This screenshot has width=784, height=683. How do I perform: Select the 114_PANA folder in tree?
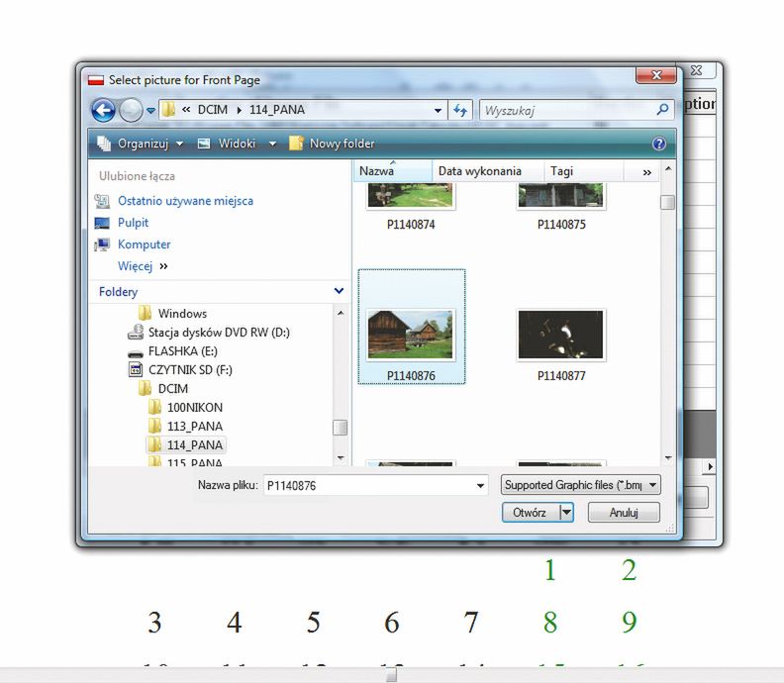[194, 445]
